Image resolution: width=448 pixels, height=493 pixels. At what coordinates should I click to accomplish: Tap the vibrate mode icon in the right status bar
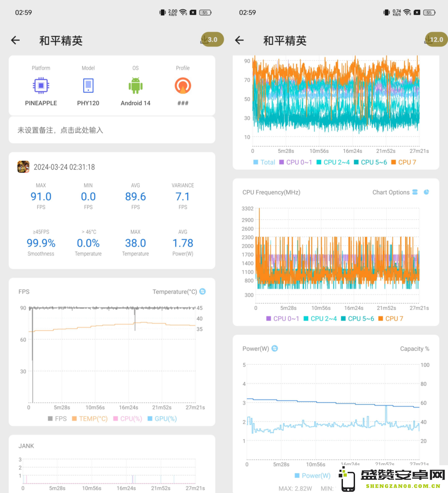[386, 13]
